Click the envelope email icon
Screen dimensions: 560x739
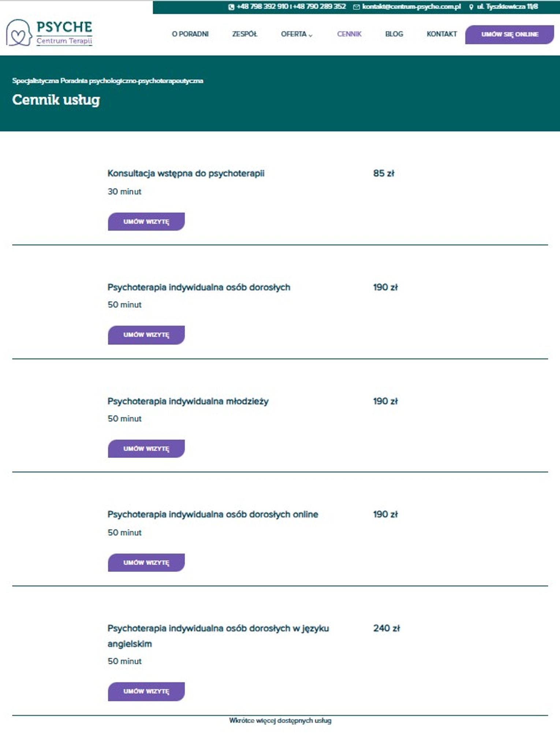356,7
